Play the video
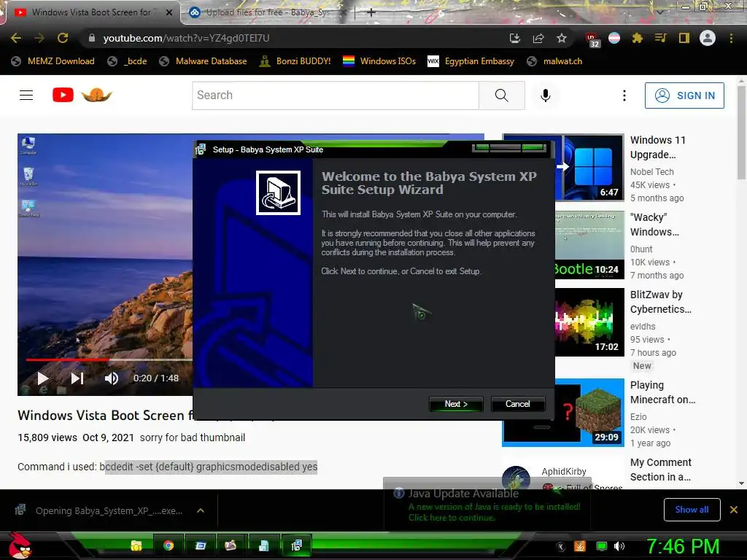 point(42,378)
